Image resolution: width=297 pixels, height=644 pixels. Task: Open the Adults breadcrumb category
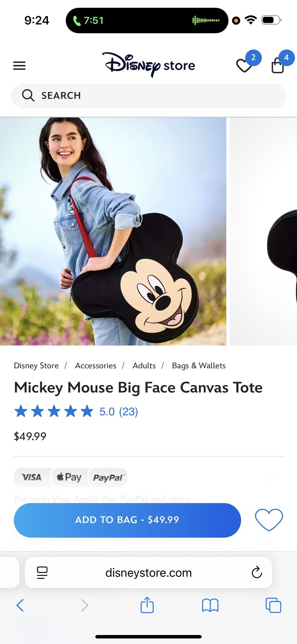point(144,366)
